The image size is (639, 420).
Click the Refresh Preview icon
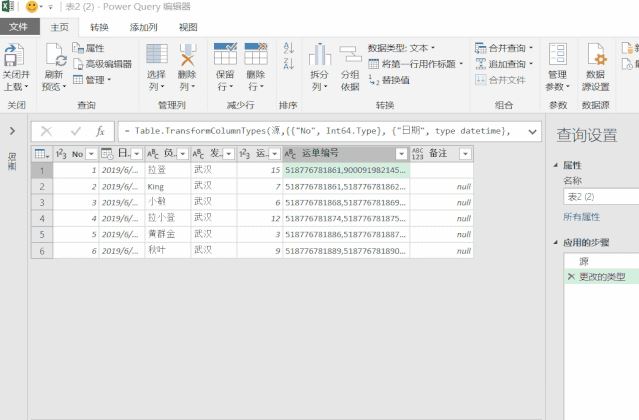(55, 55)
